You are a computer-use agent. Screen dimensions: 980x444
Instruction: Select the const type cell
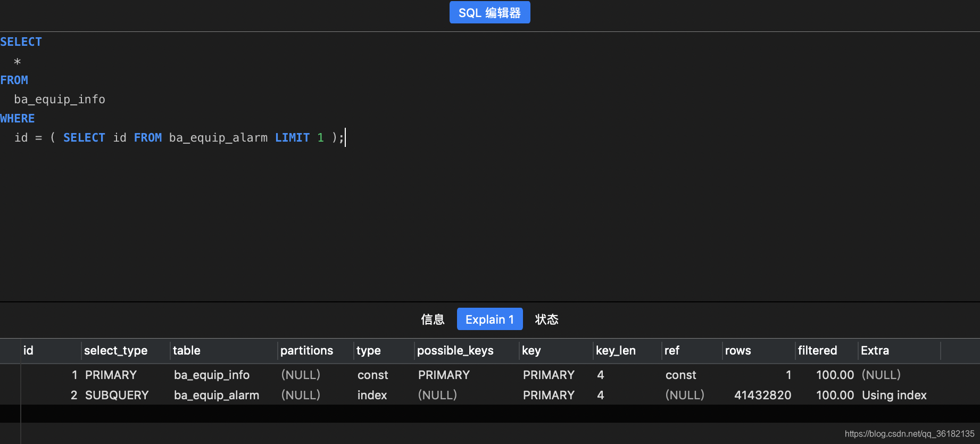tap(372, 375)
